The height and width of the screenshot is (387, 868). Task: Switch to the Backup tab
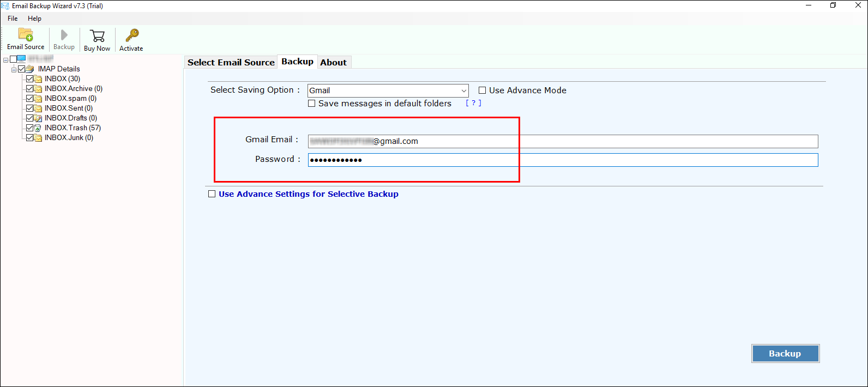(x=297, y=62)
